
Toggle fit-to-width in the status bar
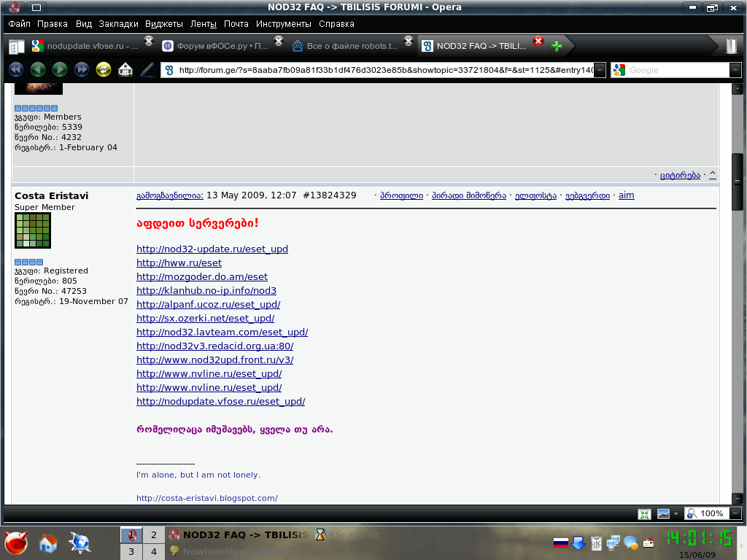point(644,513)
